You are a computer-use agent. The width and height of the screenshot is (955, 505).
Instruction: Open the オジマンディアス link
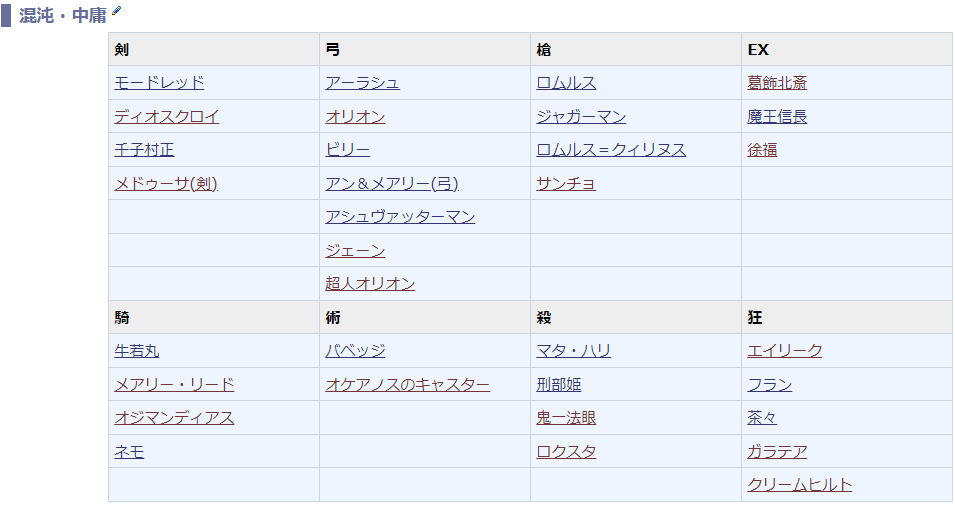point(174,418)
